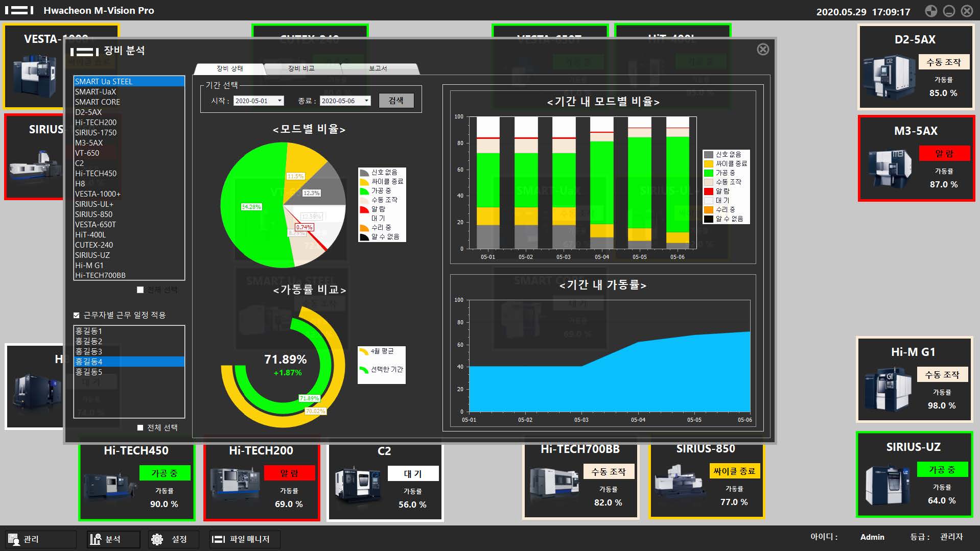This screenshot has height=551, width=980.
Task: Open the 시작 date dropdown
Action: point(279,101)
